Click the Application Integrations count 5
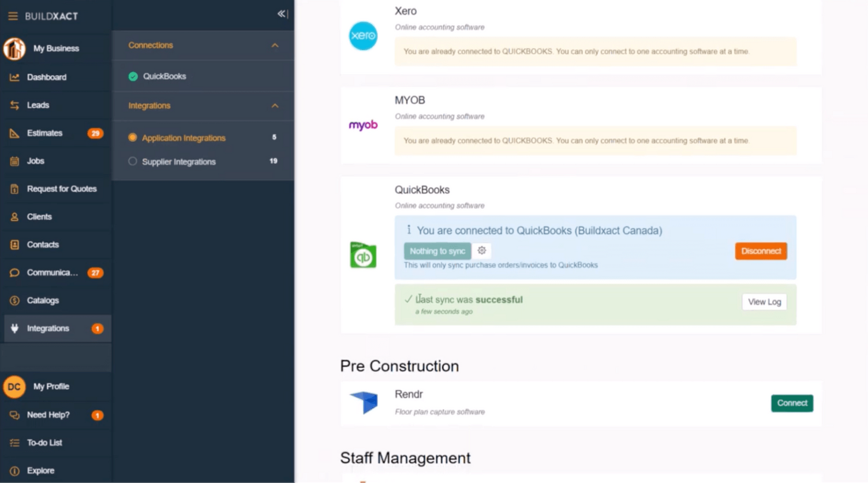This screenshot has width=868, height=483. (274, 137)
